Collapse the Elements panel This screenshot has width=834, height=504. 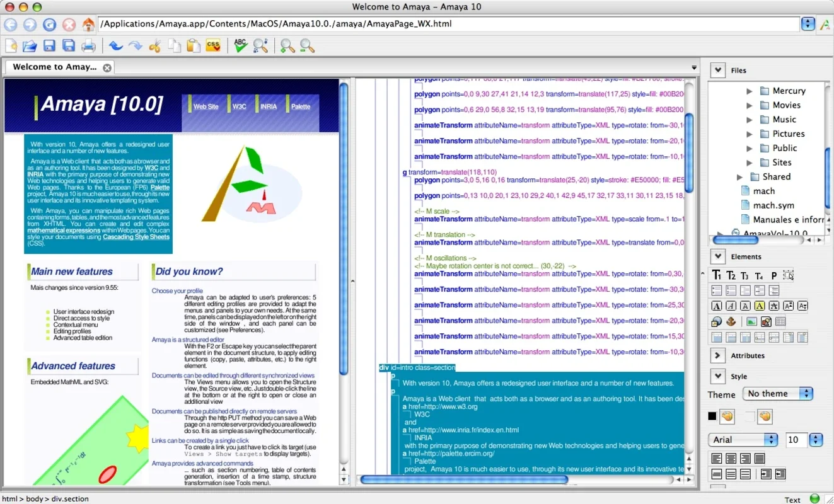[717, 256]
